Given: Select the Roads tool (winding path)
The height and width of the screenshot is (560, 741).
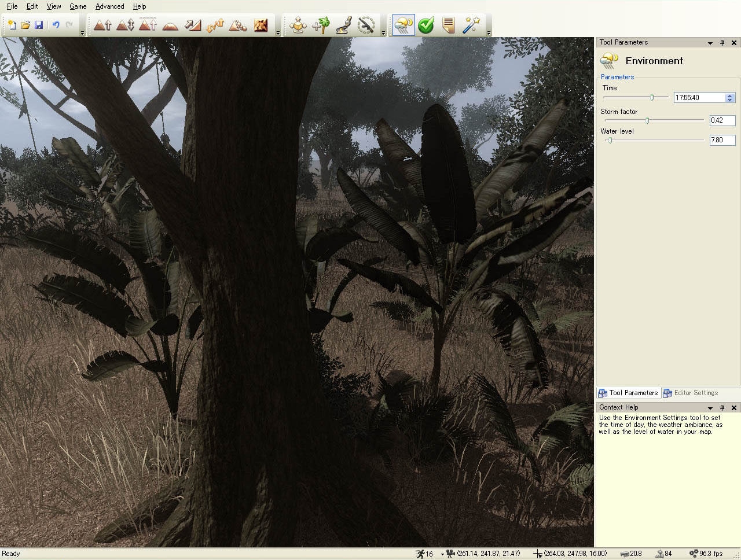Looking at the screenshot, I should tap(343, 25).
